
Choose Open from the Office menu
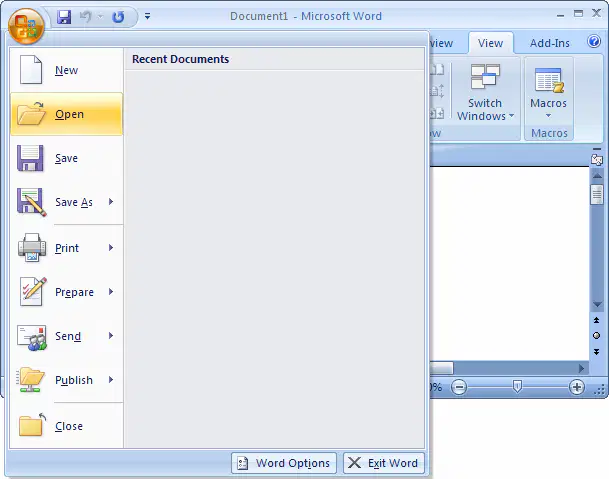click(66, 114)
